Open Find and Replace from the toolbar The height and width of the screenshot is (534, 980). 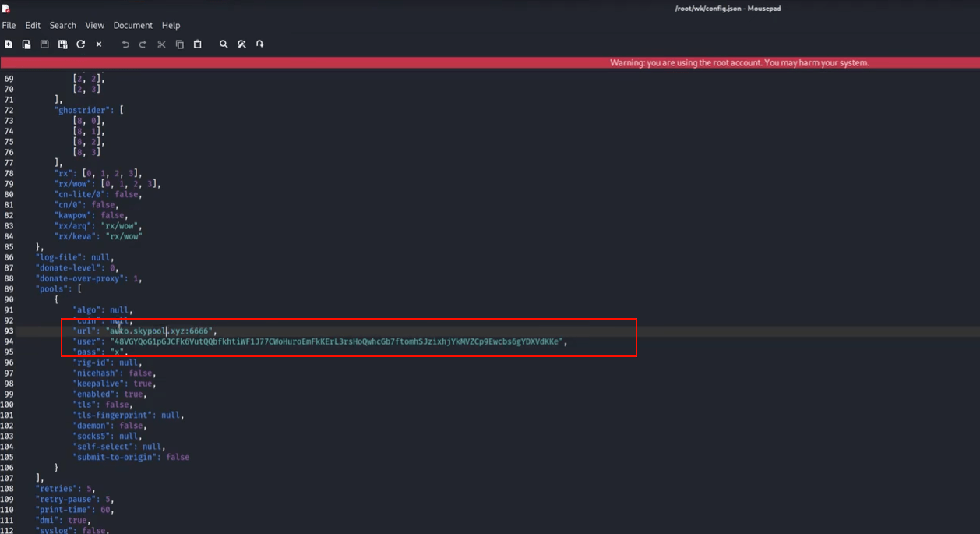point(241,44)
